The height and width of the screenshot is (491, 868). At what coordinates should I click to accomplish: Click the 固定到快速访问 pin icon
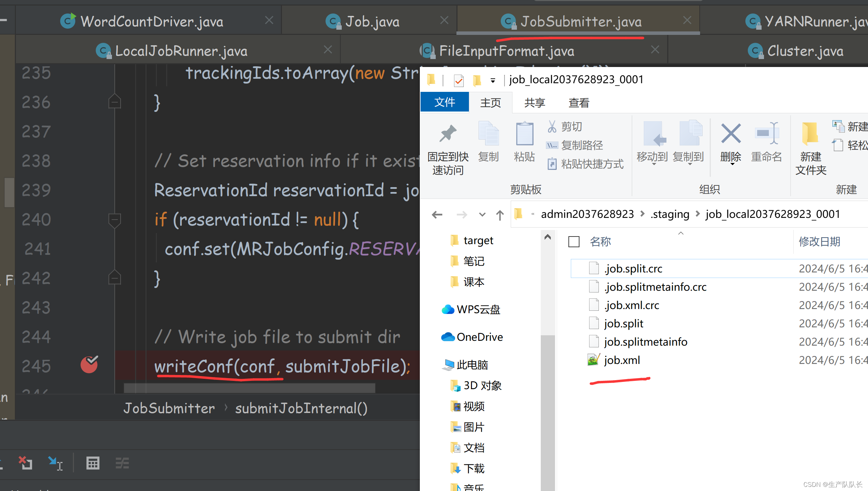tap(448, 133)
